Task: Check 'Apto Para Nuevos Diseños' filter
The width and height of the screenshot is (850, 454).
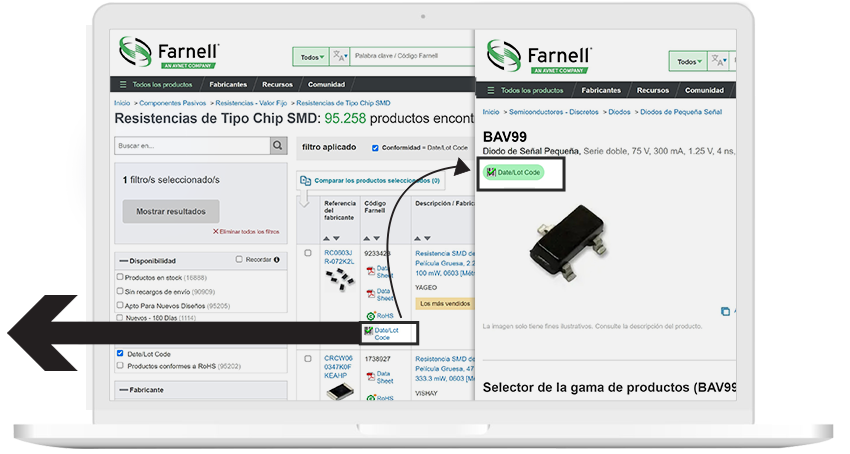Action: 120,305
